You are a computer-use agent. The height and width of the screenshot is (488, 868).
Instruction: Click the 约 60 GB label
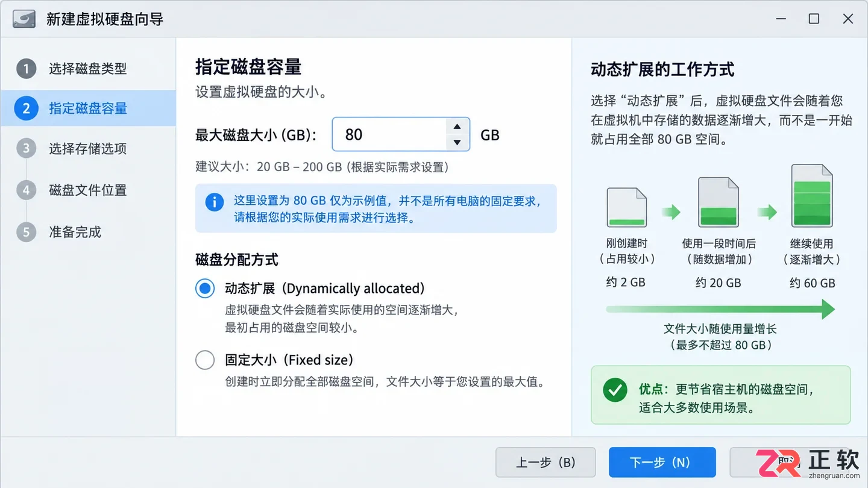pos(812,283)
